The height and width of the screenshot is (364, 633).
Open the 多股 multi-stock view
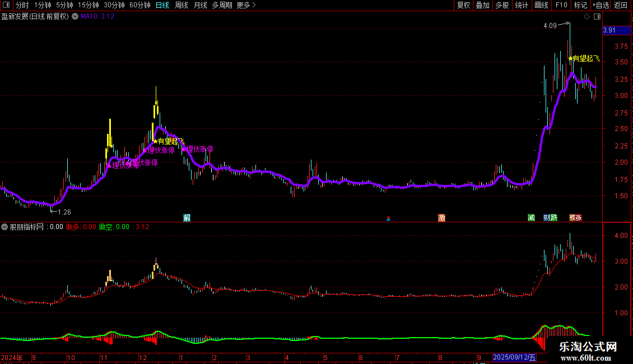pyautogui.click(x=502, y=5)
